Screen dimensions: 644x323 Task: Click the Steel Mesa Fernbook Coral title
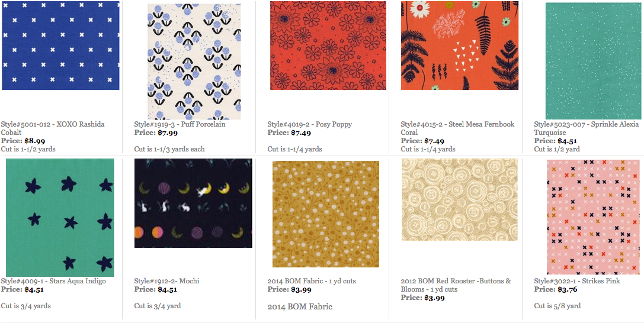[x=457, y=124]
